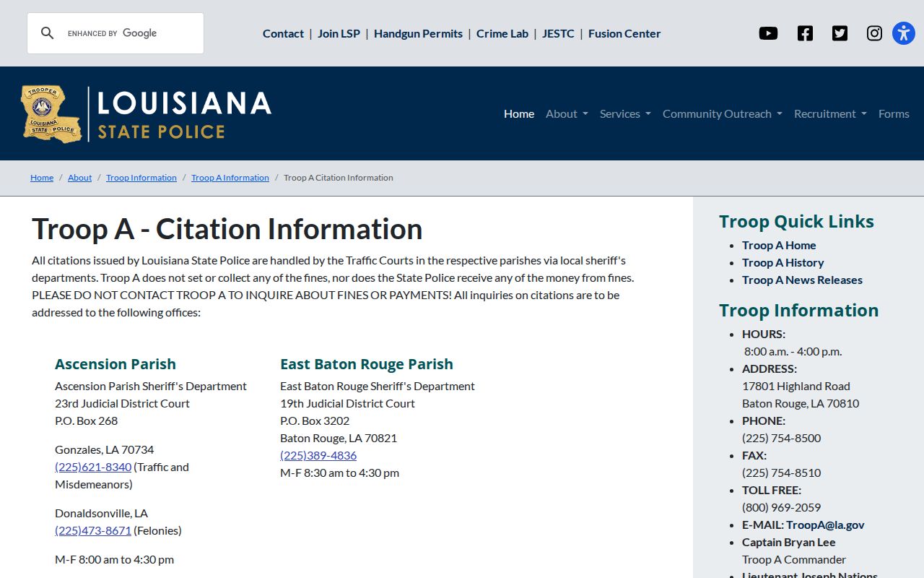Click the East Baton Rouge Parish heading
Image resolution: width=924 pixels, height=578 pixels.
[x=367, y=364]
